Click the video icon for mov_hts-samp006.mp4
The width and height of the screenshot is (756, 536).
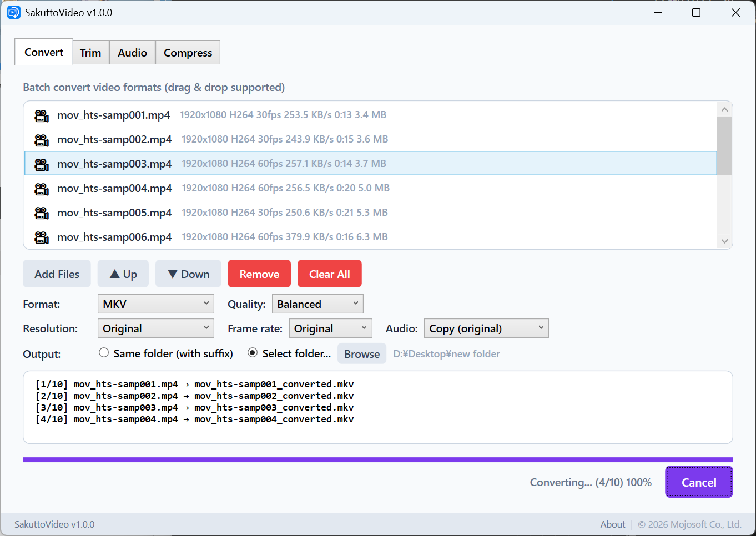pos(42,237)
